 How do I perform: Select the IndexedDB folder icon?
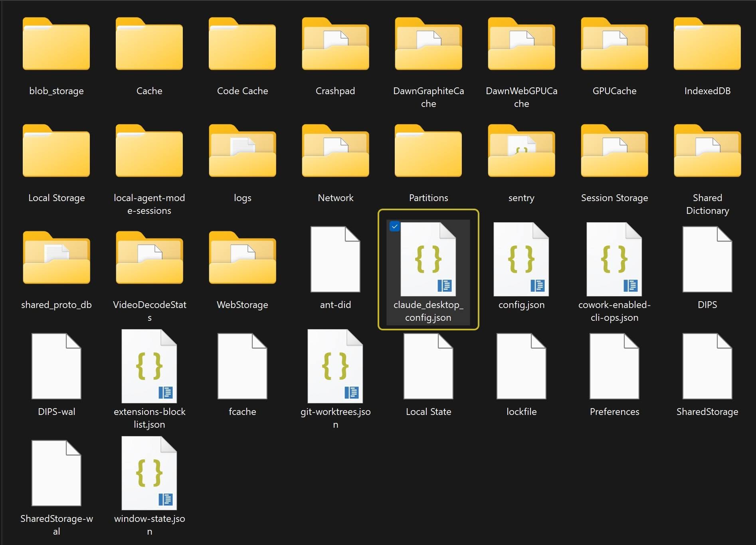[x=707, y=44]
